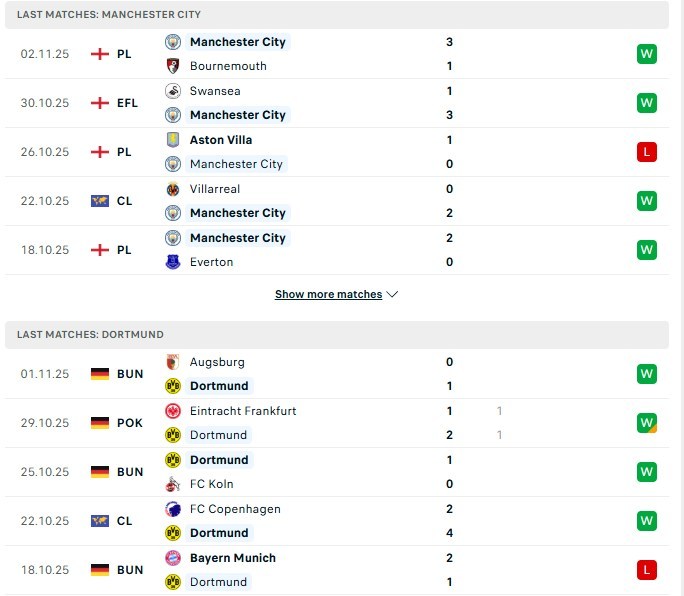Select the POK competition label
This screenshot has width=684, height=596.
129,423
